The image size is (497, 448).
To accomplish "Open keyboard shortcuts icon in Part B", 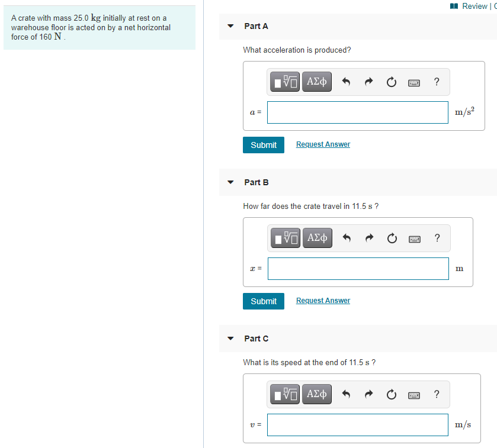I will point(415,239).
